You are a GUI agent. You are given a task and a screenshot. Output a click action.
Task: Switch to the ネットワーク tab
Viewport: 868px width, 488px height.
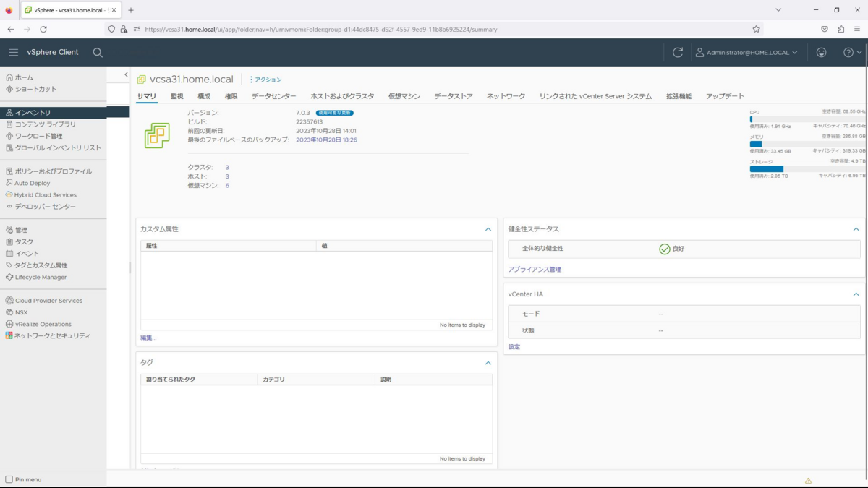coord(506,96)
